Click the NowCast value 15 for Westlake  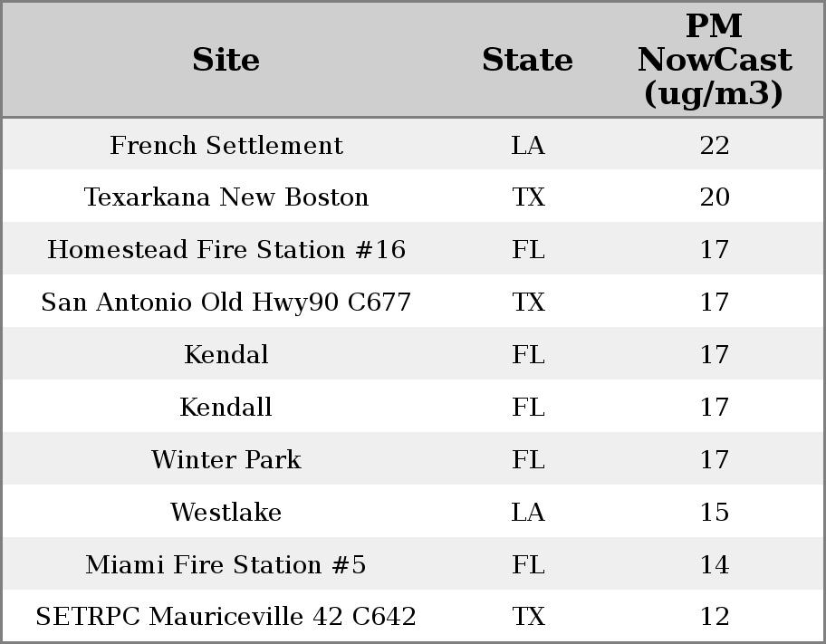[x=715, y=513]
